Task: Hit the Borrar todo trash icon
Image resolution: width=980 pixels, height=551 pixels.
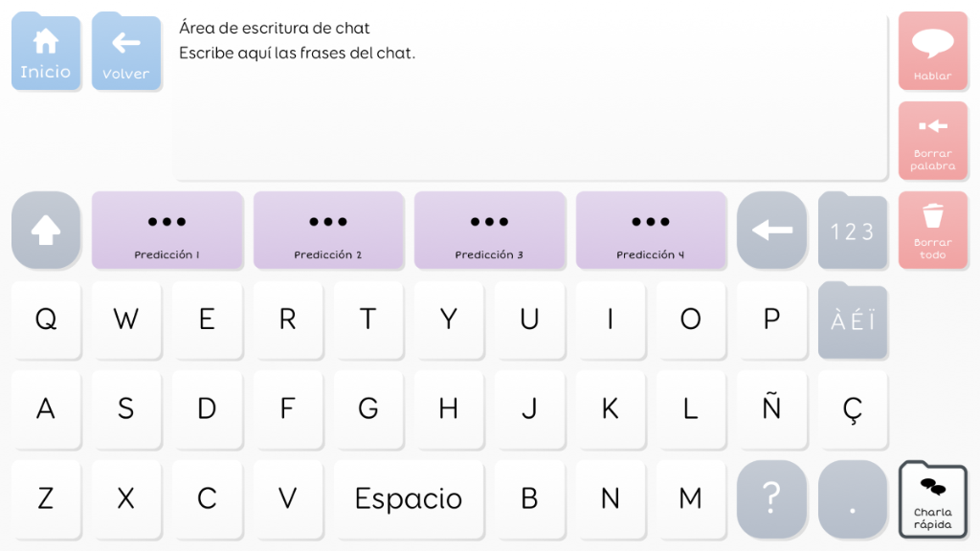Action: (x=932, y=230)
